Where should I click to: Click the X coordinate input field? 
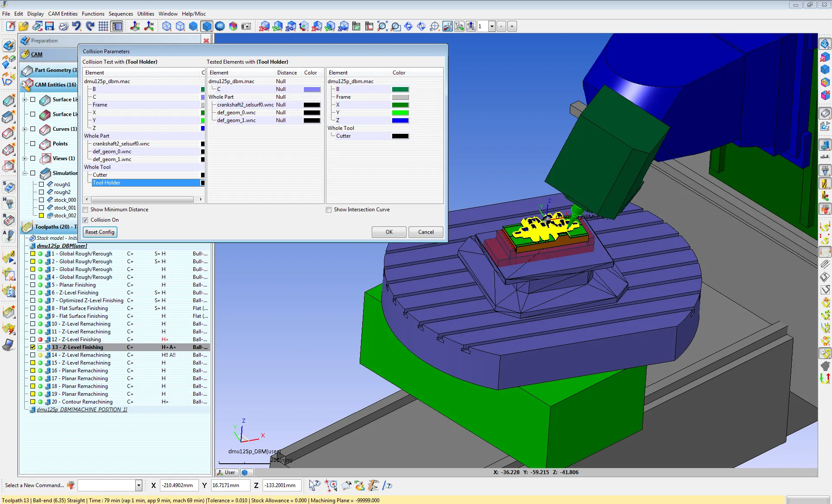[x=179, y=485]
